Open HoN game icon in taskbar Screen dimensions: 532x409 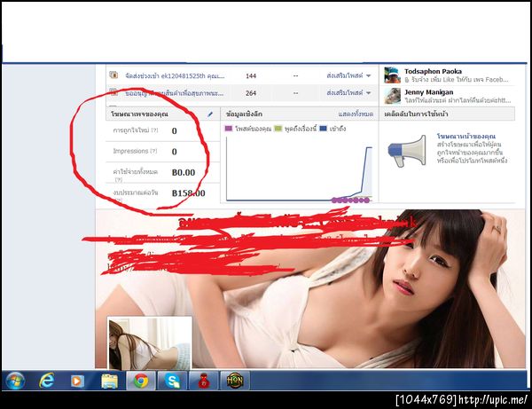click(x=235, y=381)
